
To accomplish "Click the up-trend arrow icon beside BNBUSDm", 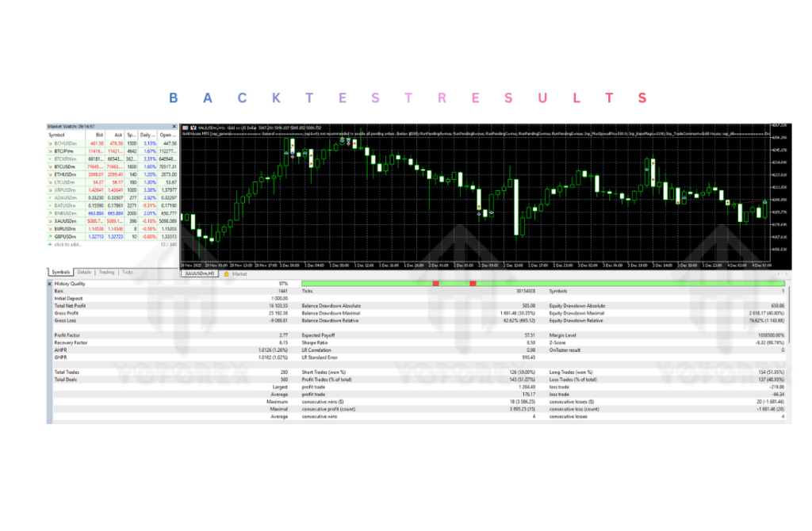I will click(x=50, y=213).
